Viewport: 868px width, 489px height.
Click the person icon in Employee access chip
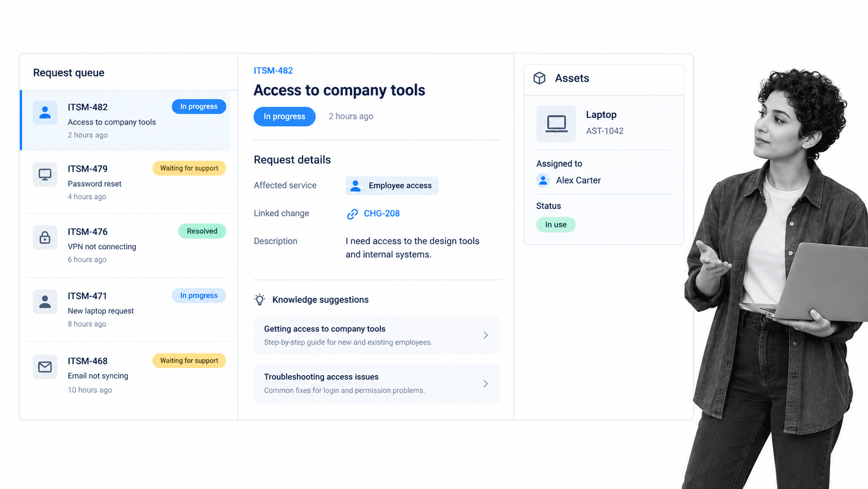356,186
